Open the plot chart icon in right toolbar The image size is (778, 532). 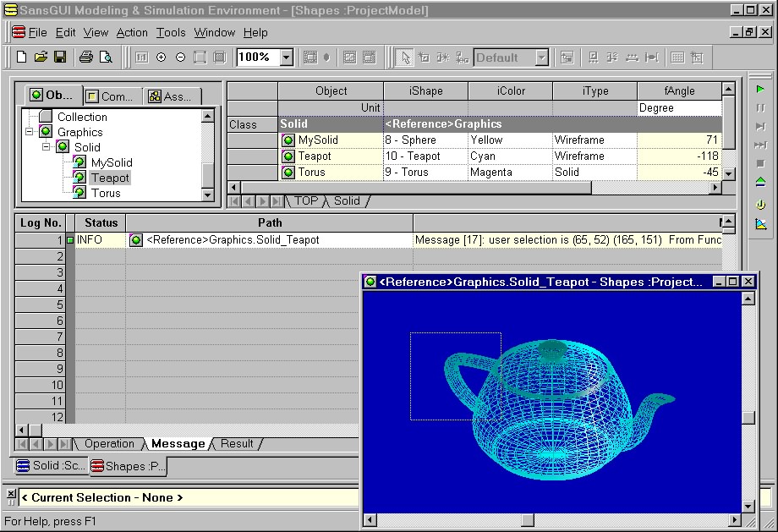tap(760, 224)
